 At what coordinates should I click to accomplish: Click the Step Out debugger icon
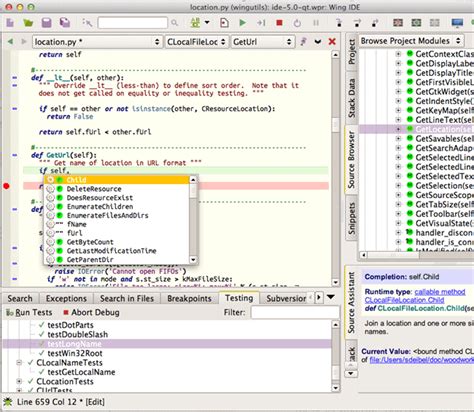point(375,23)
